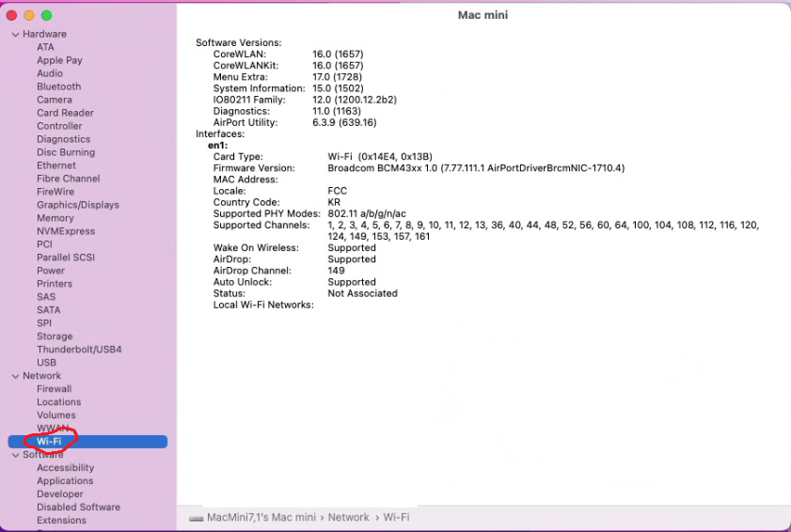Click the Network section heading

(42, 376)
